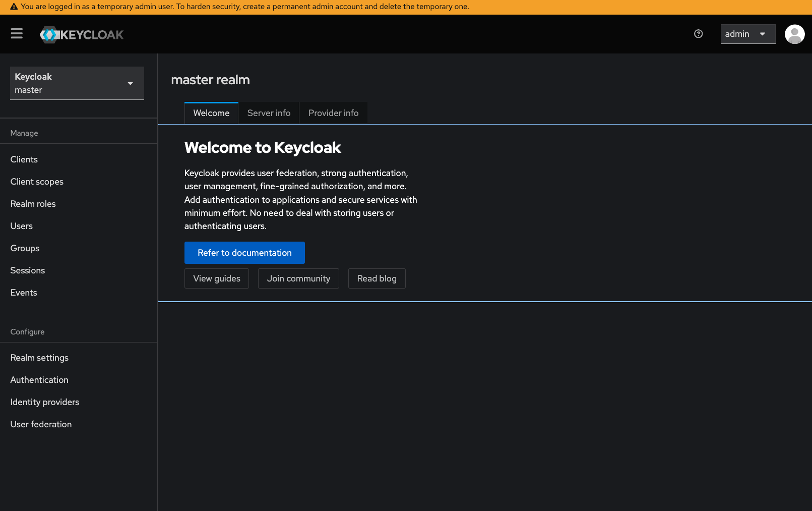The image size is (812, 511).
Task: Select the Welcome tab
Action: pyautogui.click(x=211, y=113)
